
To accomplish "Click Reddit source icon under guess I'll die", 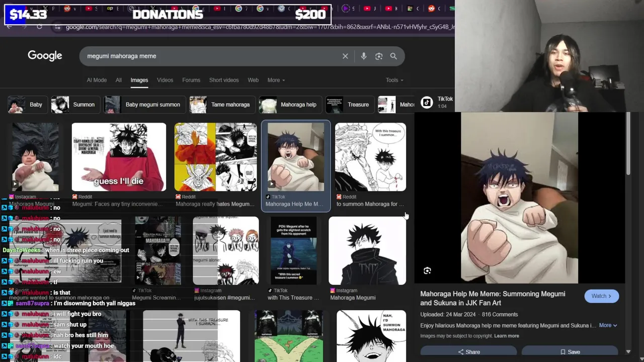I will [75, 197].
